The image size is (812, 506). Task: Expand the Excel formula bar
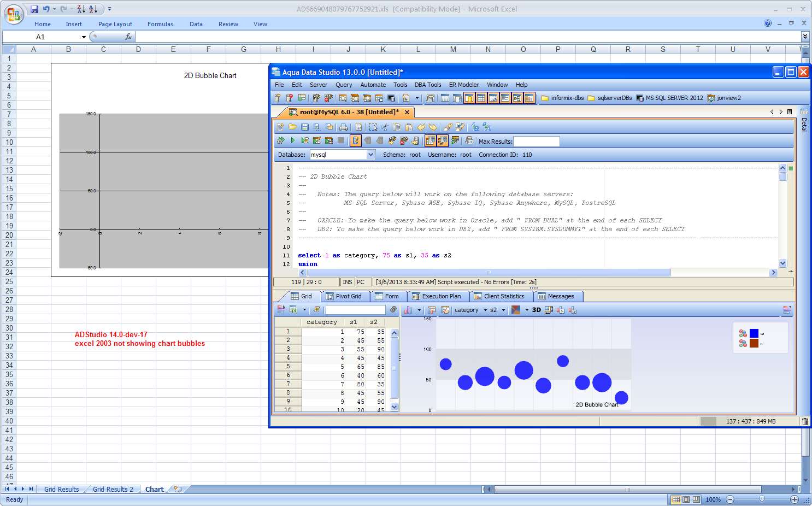(805, 37)
